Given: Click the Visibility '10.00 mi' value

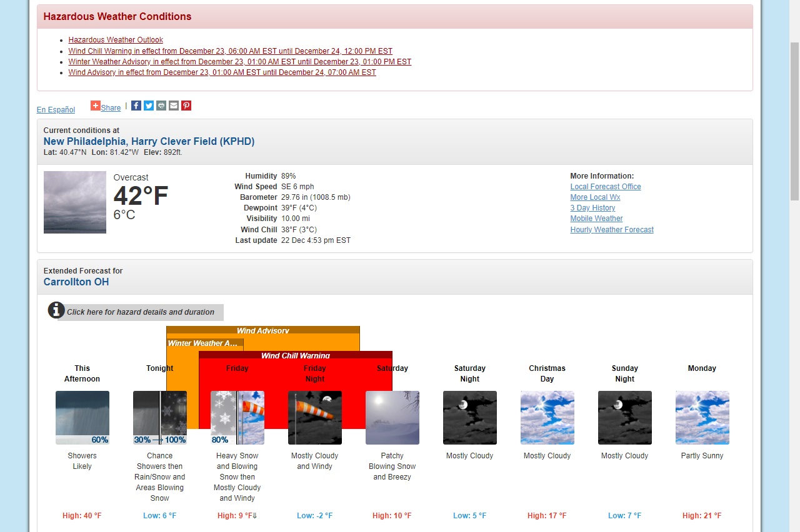Looking at the screenshot, I should [x=296, y=219].
